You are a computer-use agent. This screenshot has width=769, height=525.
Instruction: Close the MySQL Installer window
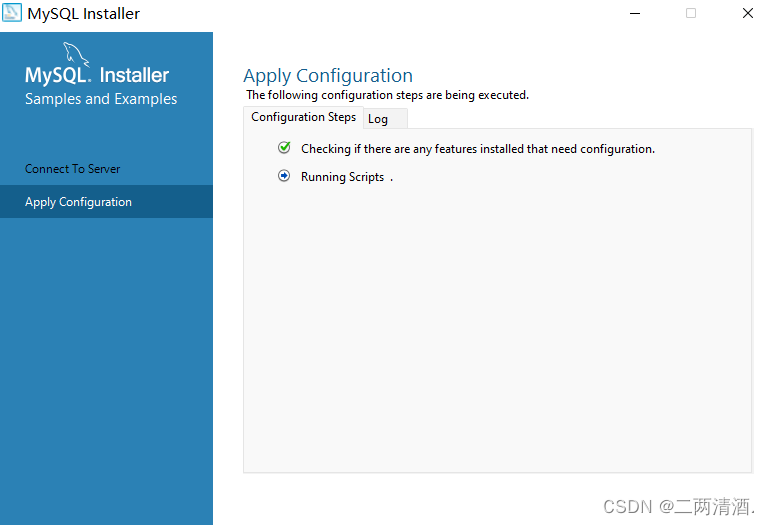[747, 13]
